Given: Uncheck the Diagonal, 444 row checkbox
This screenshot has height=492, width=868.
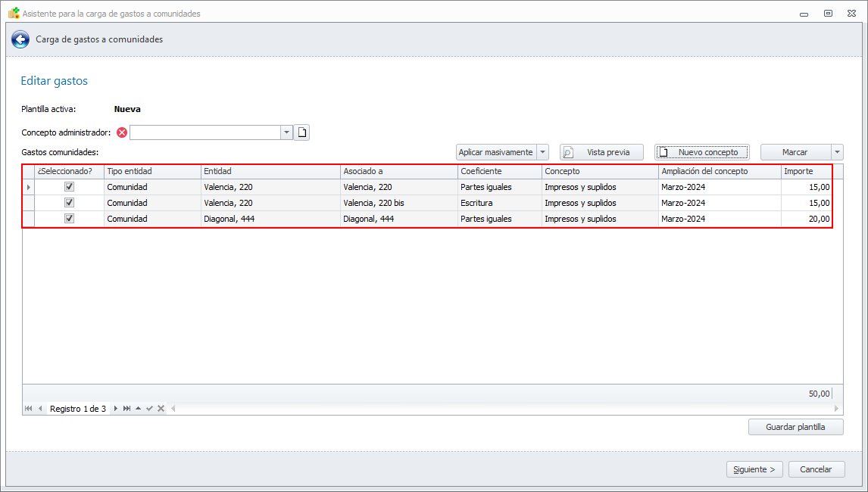Looking at the screenshot, I should [69, 219].
